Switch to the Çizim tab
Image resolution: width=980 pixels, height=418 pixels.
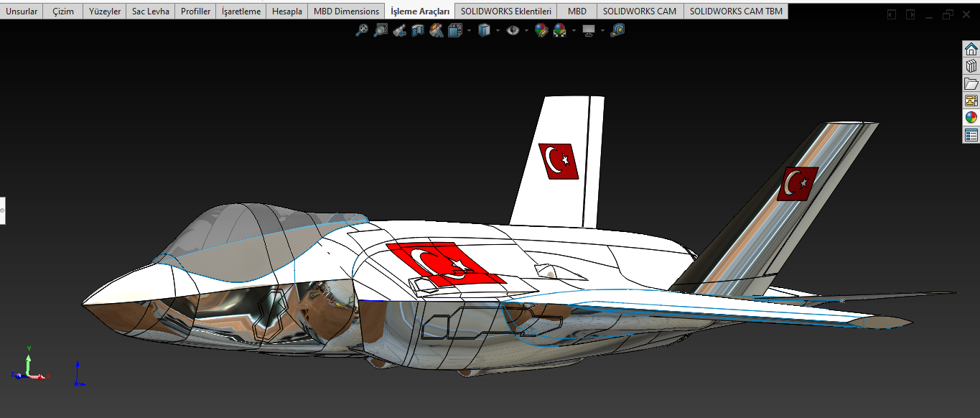point(63,11)
